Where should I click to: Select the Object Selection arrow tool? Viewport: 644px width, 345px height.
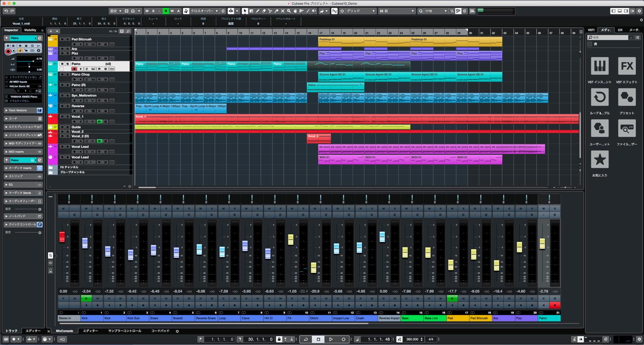[245, 11]
